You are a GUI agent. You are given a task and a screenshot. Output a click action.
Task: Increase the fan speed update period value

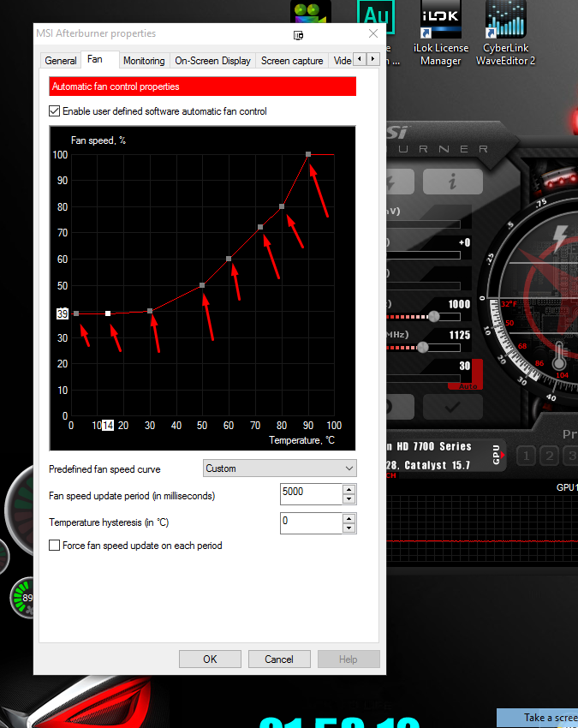(349, 489)
